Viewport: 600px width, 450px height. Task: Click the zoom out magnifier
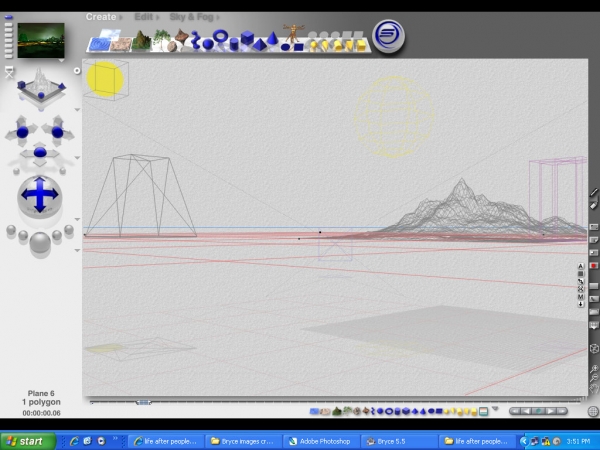click(593, 378)
